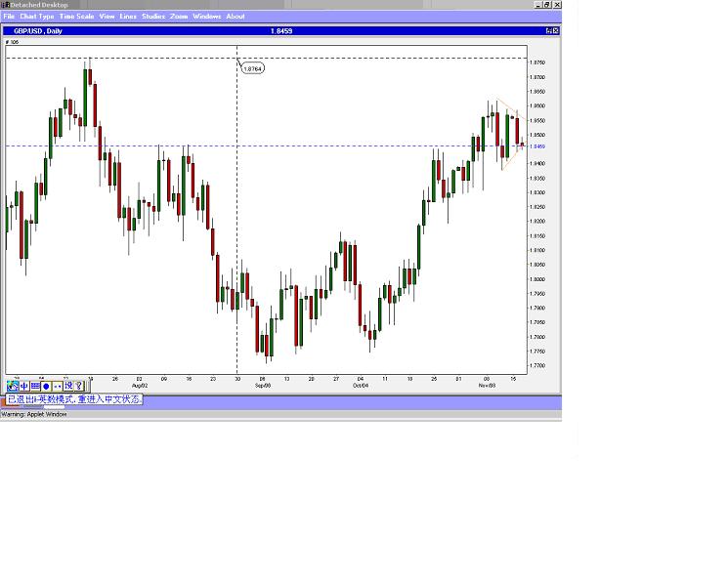This screenshot has width=728, height=581.
Task: Click the Oct/04 date axis label
Action: coord(361,386)
